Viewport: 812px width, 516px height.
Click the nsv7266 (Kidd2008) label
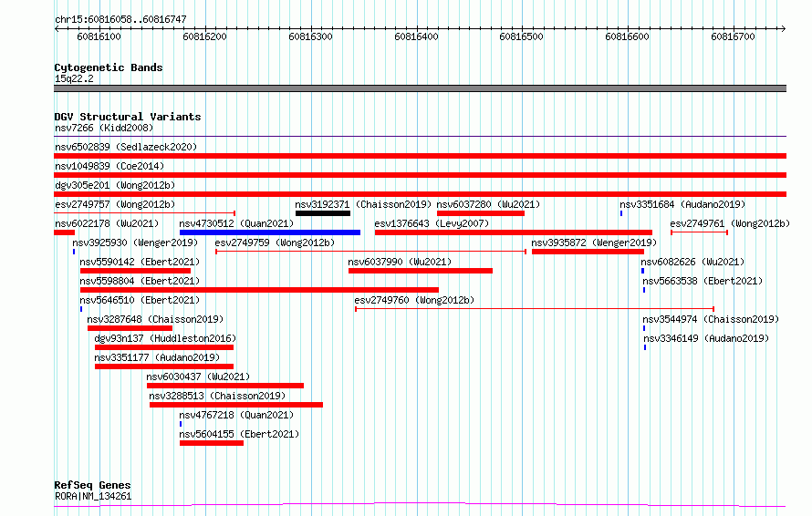pos(104,128)
